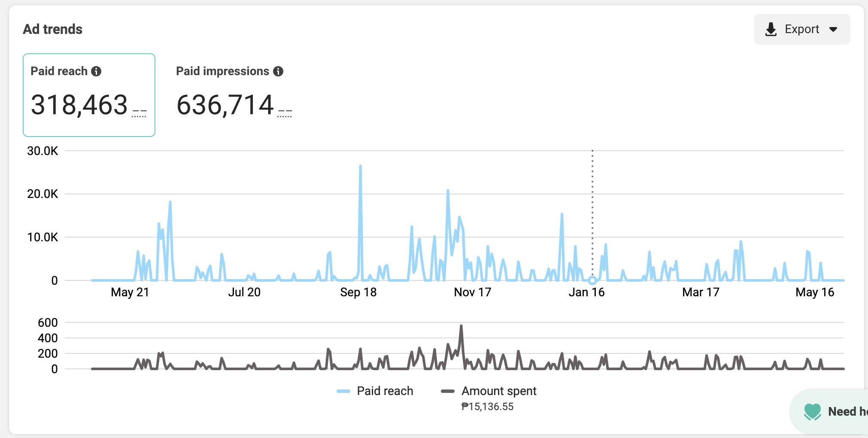This screenshot has width=868, height=438.
Task: Click the Nov 17 axis label
Action: click(x=473, y=292)
